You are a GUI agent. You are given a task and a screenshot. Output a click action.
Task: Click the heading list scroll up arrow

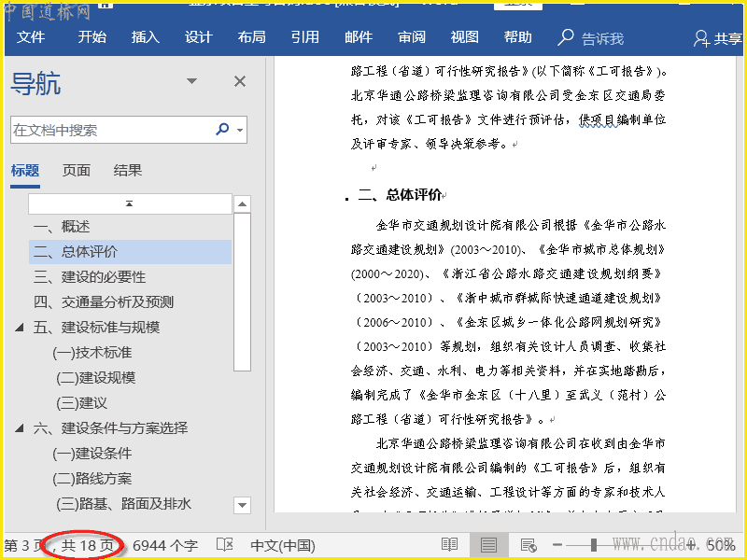243,204
